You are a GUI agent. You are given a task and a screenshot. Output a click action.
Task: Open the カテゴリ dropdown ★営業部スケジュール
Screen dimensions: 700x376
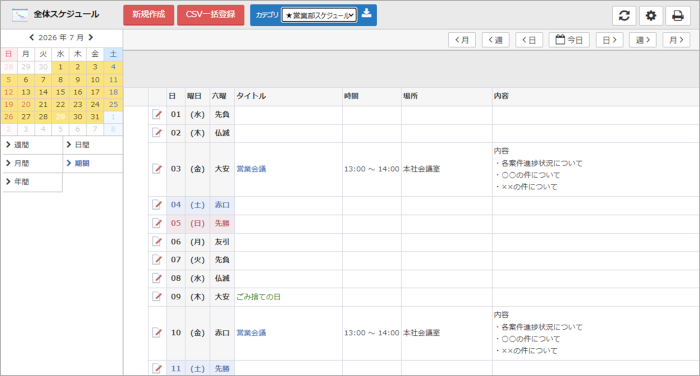pos(319,15)
